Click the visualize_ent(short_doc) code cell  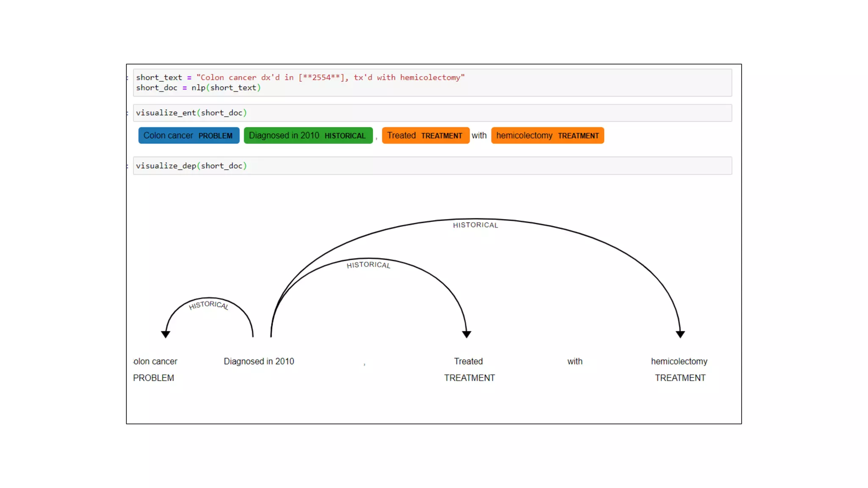[432, 113]
